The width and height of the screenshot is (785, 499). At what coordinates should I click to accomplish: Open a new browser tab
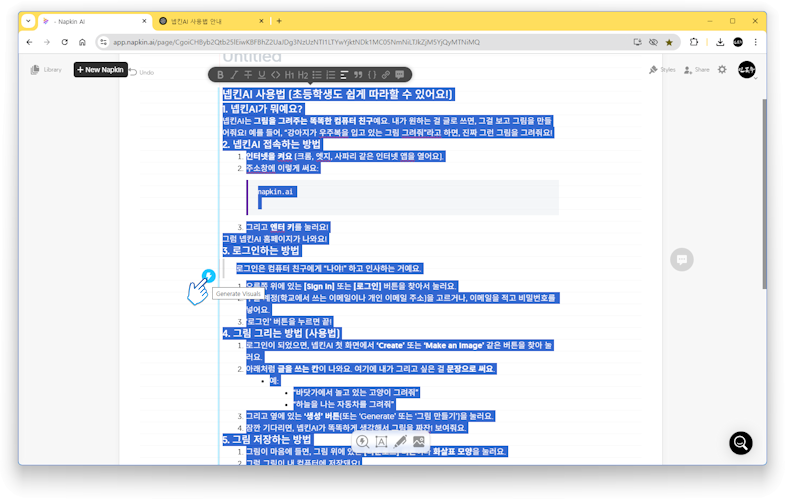pyautogui.click(x=279, y=21)
